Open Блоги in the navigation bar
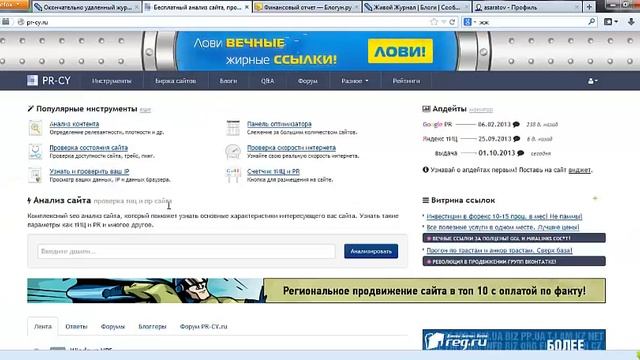Image resolution: width=640 pixels, height=360 pixels. click(228, 81)
